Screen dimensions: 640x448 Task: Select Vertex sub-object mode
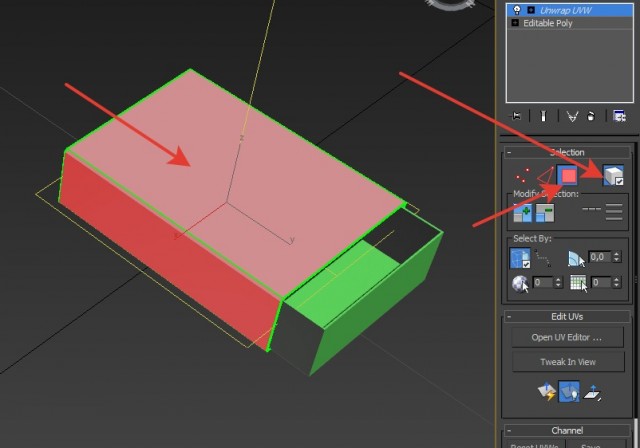point(522,176)
